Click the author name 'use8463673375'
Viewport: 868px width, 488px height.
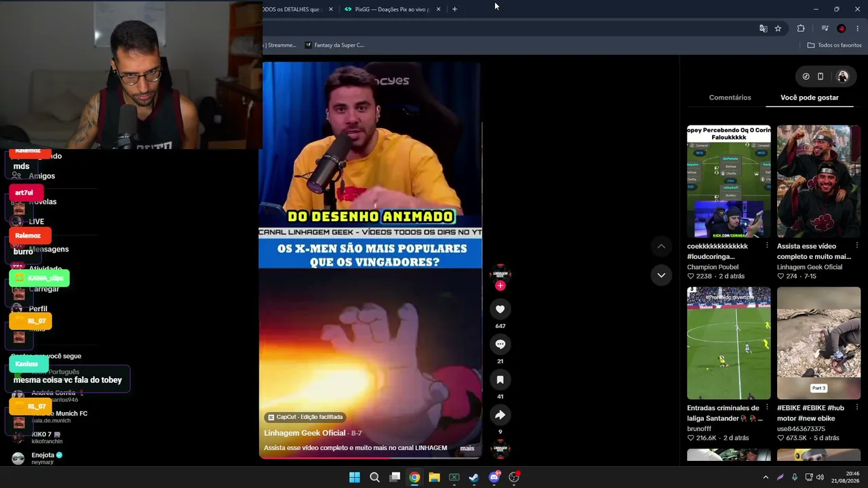click(801, 429)
